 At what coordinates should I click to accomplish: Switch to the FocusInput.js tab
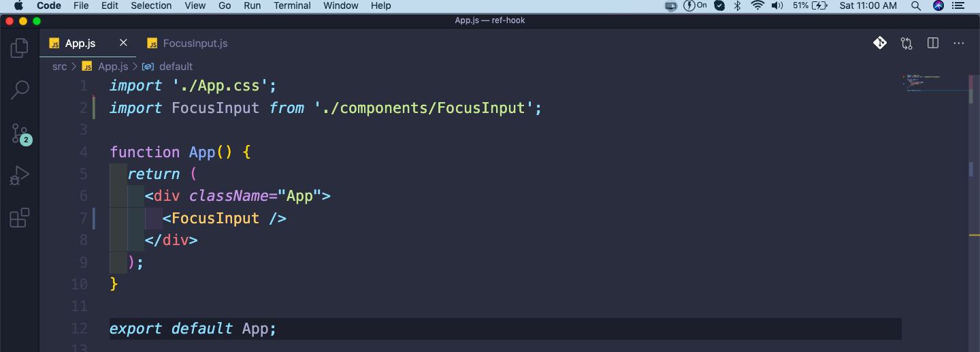(x=187, y=43)
